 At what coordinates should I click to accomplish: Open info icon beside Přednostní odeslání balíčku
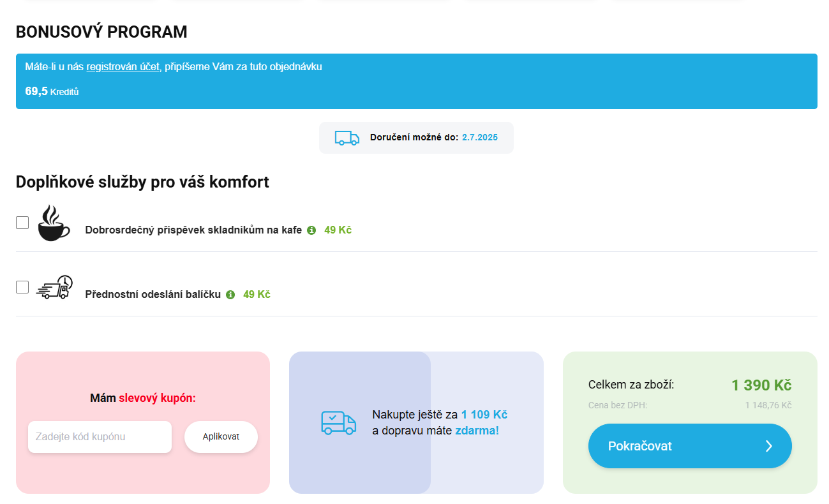click(x=230, y=295)
